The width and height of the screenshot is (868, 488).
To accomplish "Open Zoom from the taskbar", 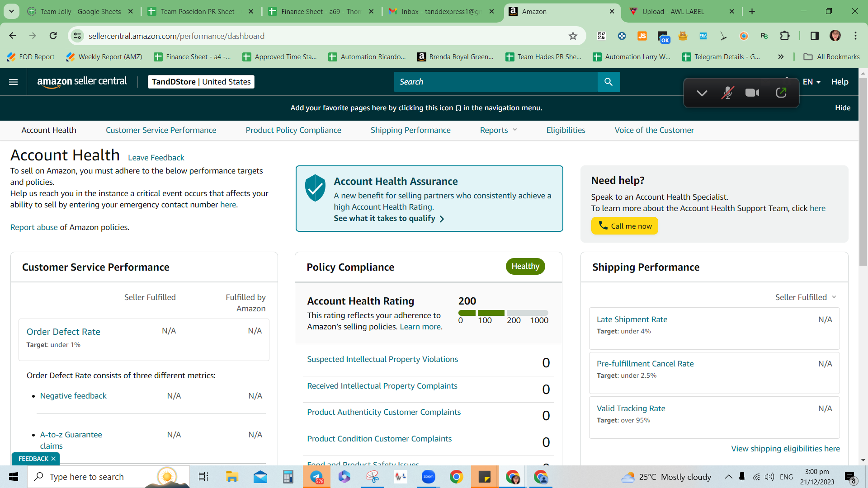I will 428,477.
